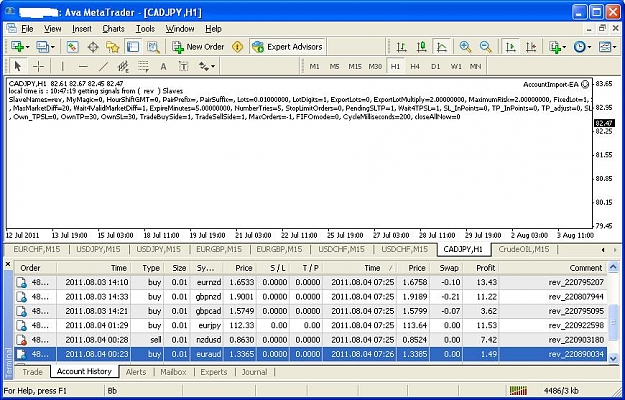The width and height of the screenshot is (625, 400).
Task: Open the Data Window crosshair-circle icon
Action: (93, 47)
